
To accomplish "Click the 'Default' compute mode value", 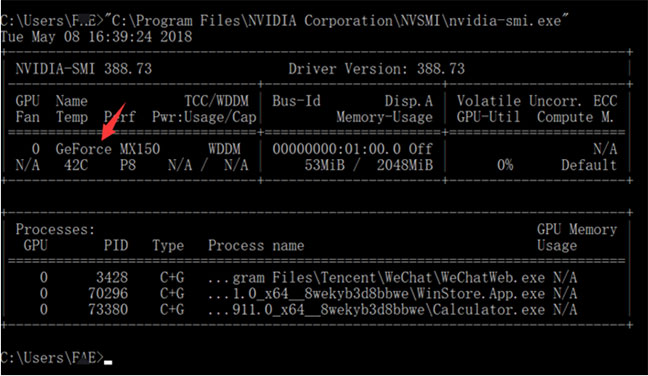I will (x=589, y=165).
